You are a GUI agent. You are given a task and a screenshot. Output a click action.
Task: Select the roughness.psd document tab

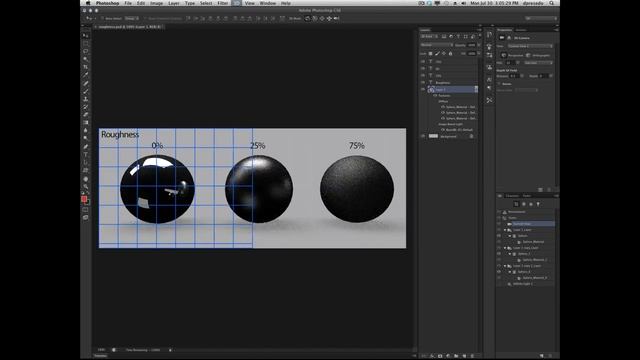[129, 27]
